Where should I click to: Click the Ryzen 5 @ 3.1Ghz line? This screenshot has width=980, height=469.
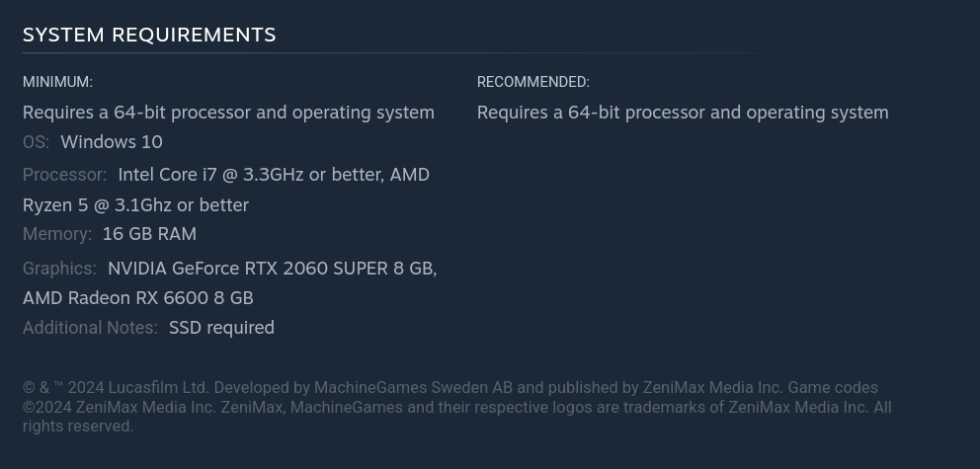point(135,204)
